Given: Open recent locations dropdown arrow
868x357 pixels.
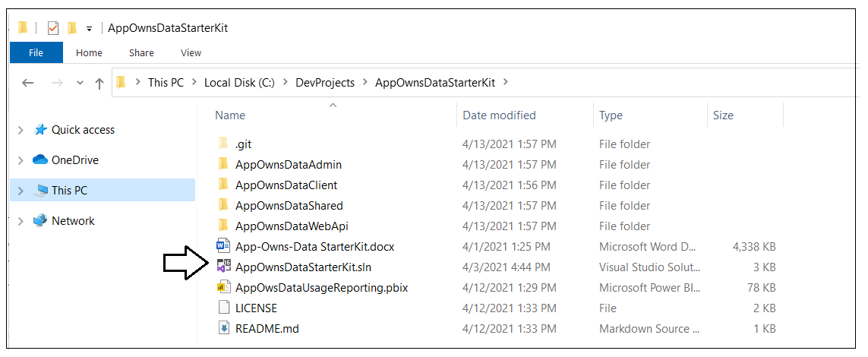Looking at the screenshot, I should click(80, 83).
